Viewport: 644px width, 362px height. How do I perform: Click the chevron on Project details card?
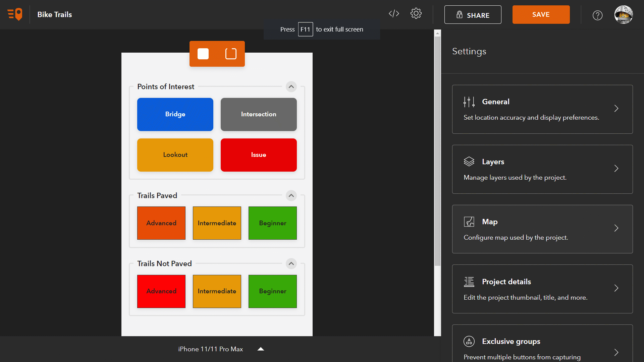point(616,288)
